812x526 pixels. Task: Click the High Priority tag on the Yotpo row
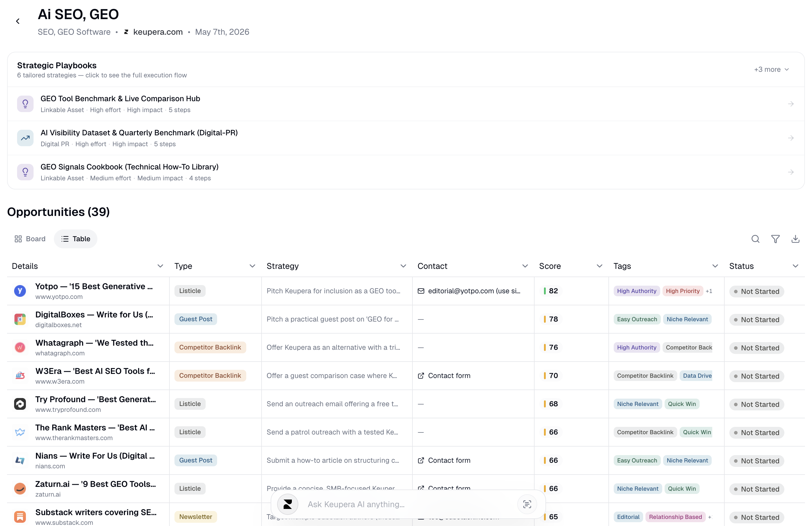coord(683,291)
